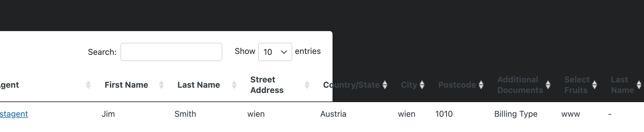Click the First Name column header

click(126, 85)
